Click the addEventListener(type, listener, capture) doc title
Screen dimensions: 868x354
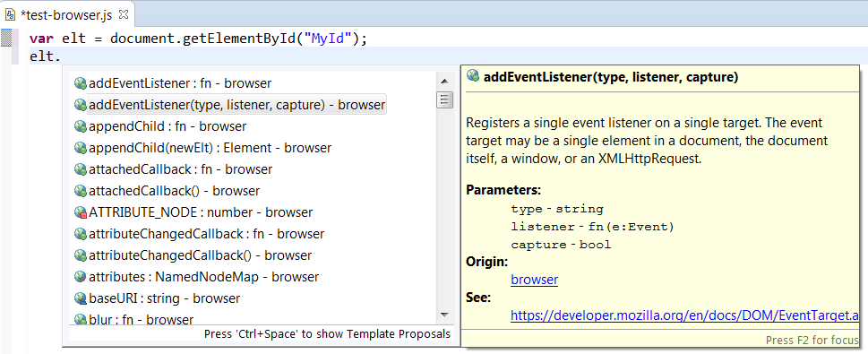click(x=611, y=77)
